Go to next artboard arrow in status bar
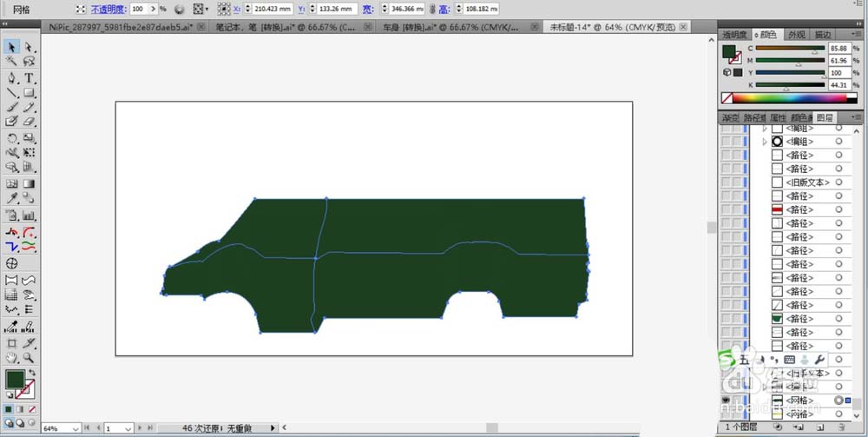The image size is (868, 437). 140,428
